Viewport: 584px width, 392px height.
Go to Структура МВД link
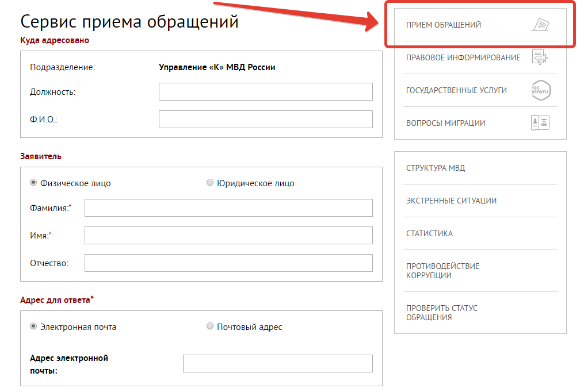click(436, 168)
